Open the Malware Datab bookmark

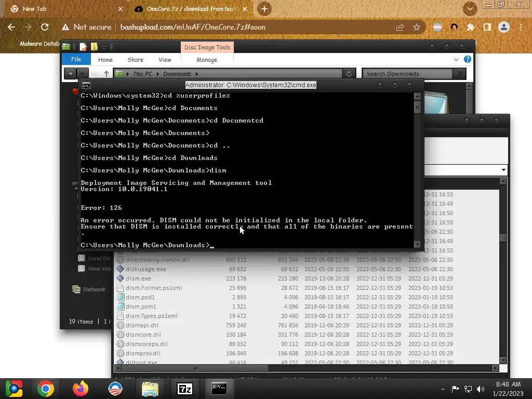39,44
